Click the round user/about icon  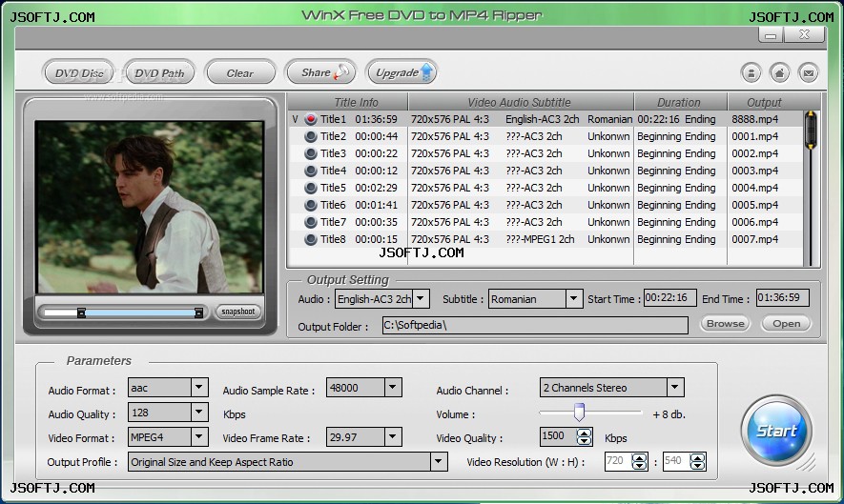[x=751, y=72]
